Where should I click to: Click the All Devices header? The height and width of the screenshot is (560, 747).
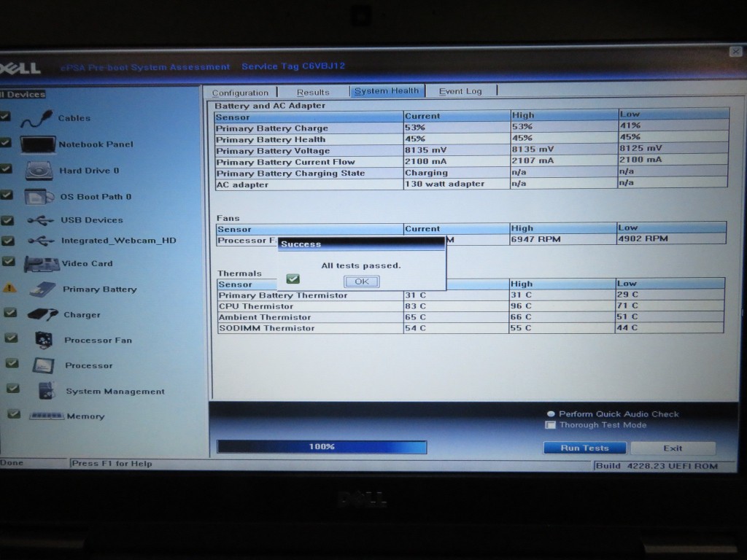tap(23, 94)
